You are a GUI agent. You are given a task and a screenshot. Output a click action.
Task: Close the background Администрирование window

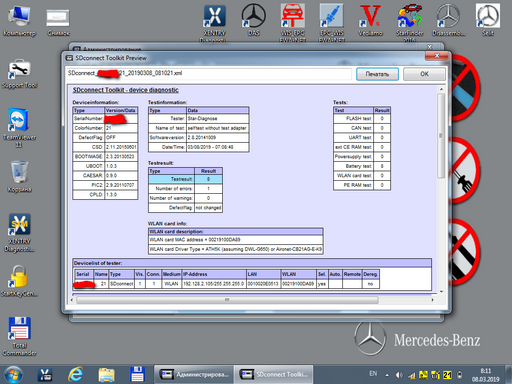tap(430, 47)
